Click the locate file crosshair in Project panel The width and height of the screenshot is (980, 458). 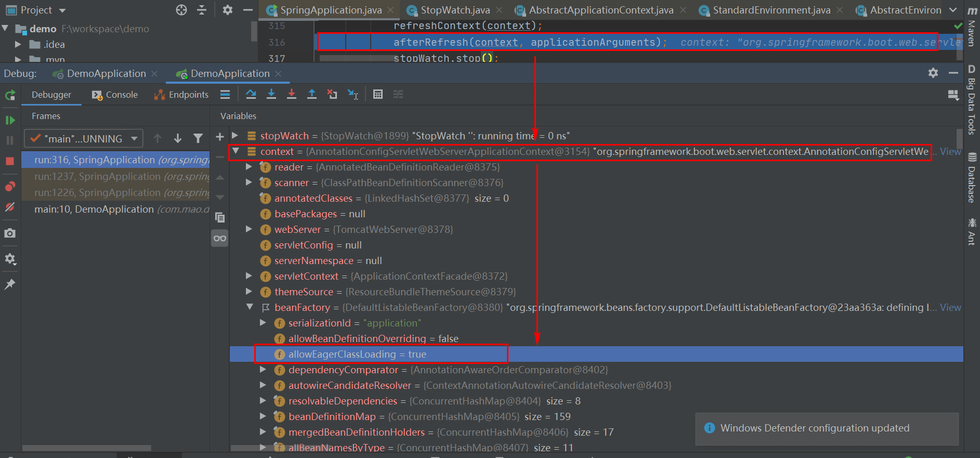[x=181, y=10]
